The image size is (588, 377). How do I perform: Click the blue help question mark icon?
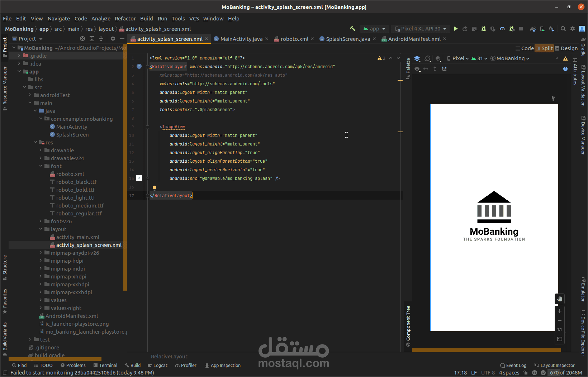point(565,69)
